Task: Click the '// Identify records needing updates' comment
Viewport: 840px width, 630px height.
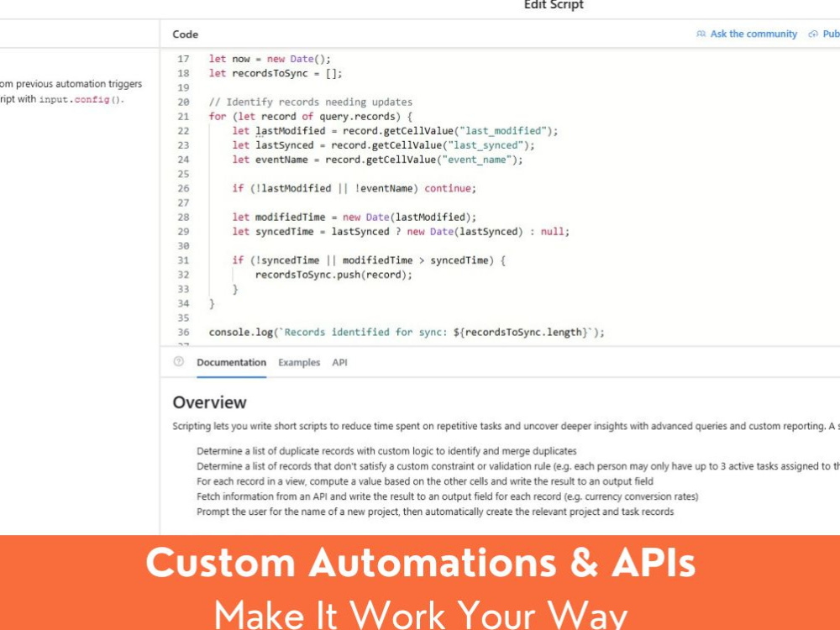Action: [x=311, y=102]
